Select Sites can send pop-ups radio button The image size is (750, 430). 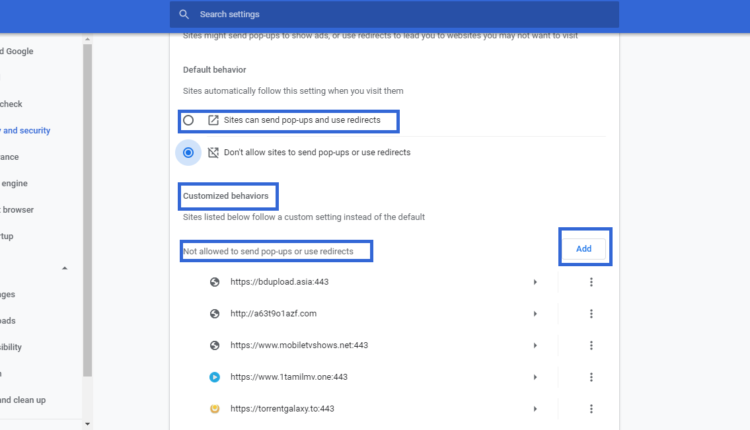[x=188, y=120]
